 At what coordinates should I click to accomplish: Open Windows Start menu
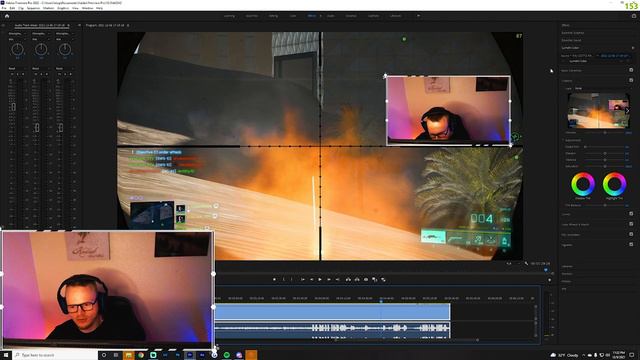pyautogui.click(x=6, y=355)
